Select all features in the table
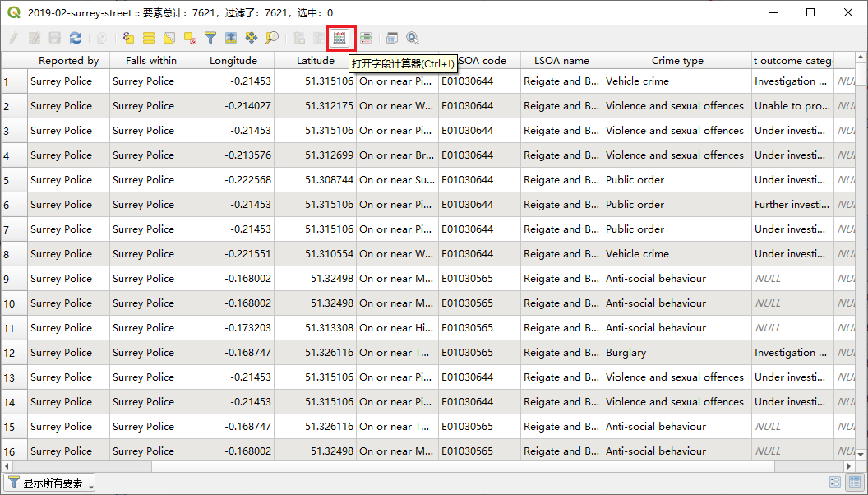 pyautogui.click(x=149, y=38)
